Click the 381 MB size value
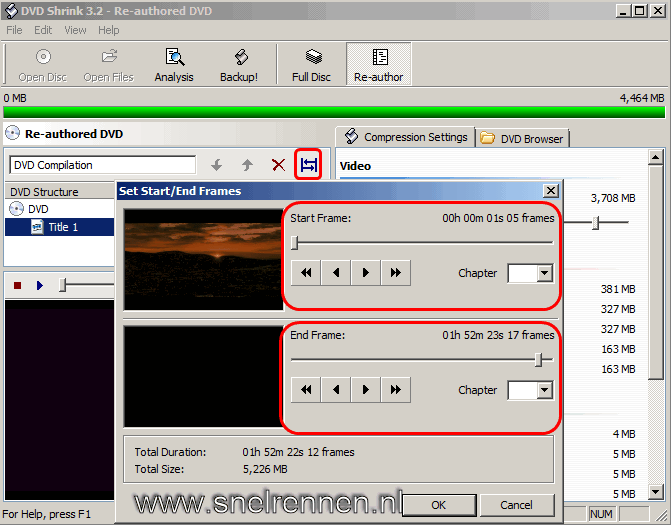The height and width of the screenshot is (525, 671). (618, 289)
